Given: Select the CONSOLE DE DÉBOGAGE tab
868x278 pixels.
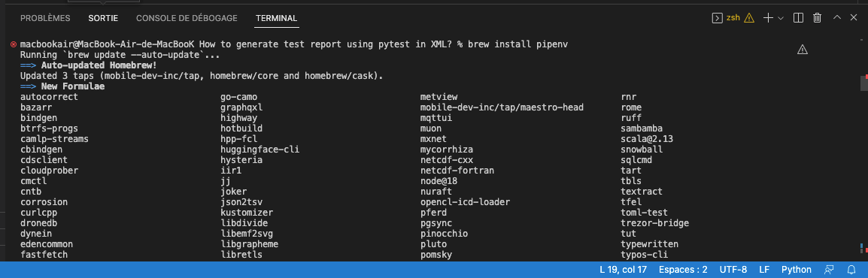Looking at the screenshot, I should coord(187,18).
